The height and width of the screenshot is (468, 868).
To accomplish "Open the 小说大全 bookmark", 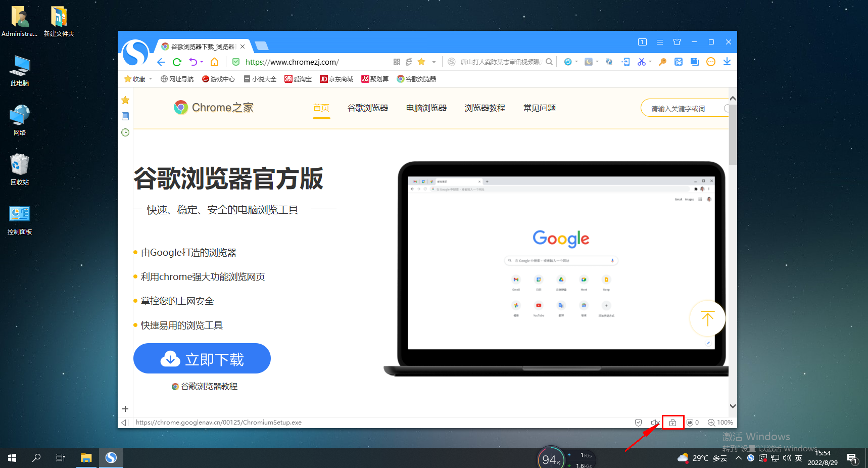I will tap(260, 79).
